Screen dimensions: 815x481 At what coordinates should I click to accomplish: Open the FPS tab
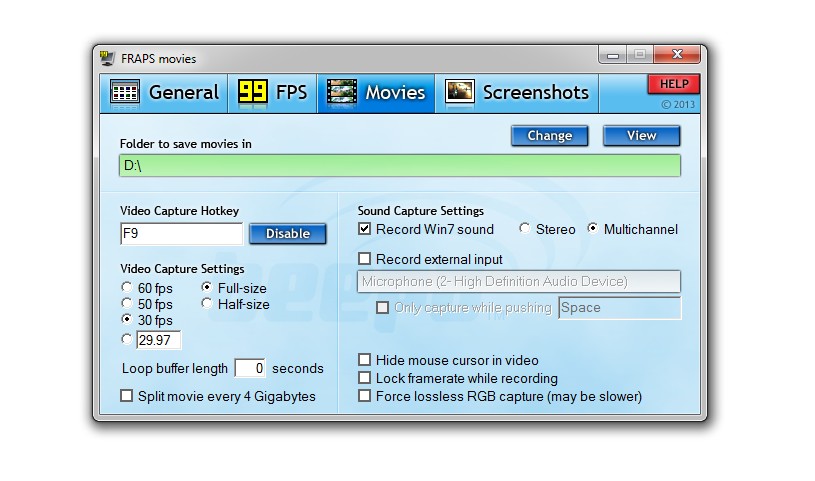coord(272,93)
